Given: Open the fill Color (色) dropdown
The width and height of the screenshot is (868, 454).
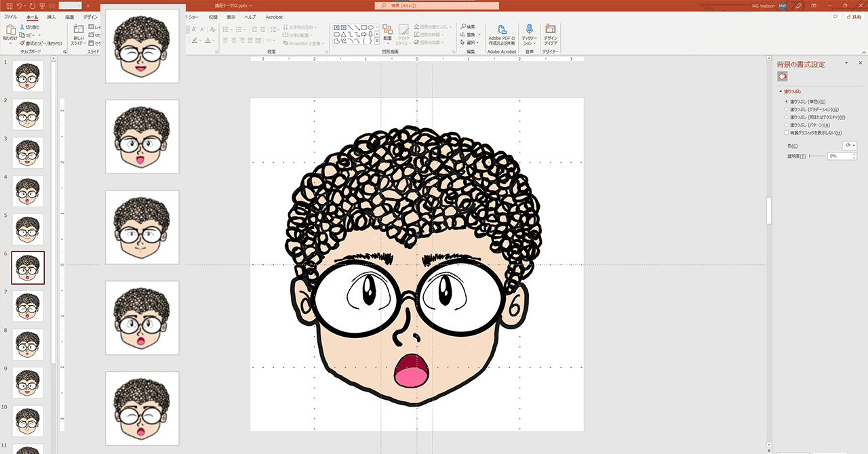Looking at the screenshot, I should point(849,146).
